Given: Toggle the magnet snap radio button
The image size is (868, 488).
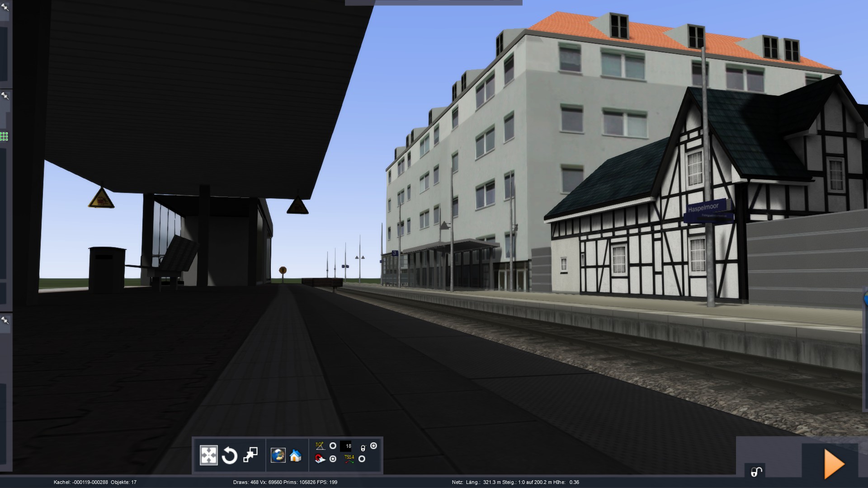Looking at the screenshot, I should [333, 459].
